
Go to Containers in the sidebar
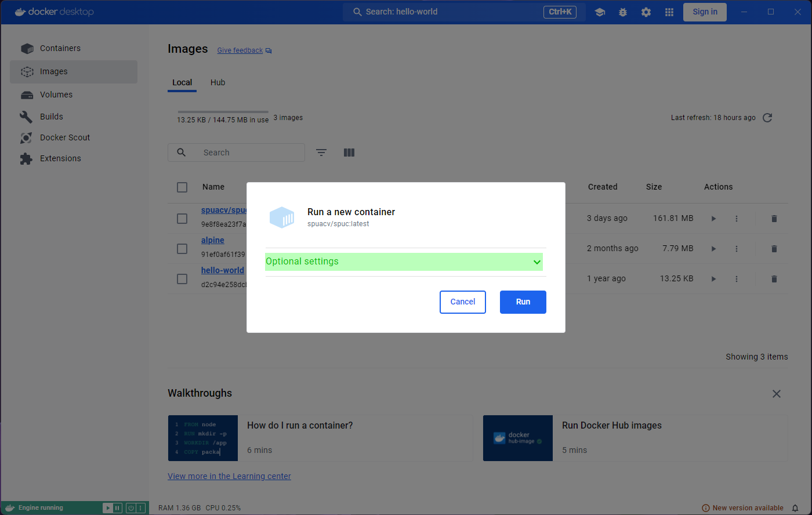tap(74, 49)
